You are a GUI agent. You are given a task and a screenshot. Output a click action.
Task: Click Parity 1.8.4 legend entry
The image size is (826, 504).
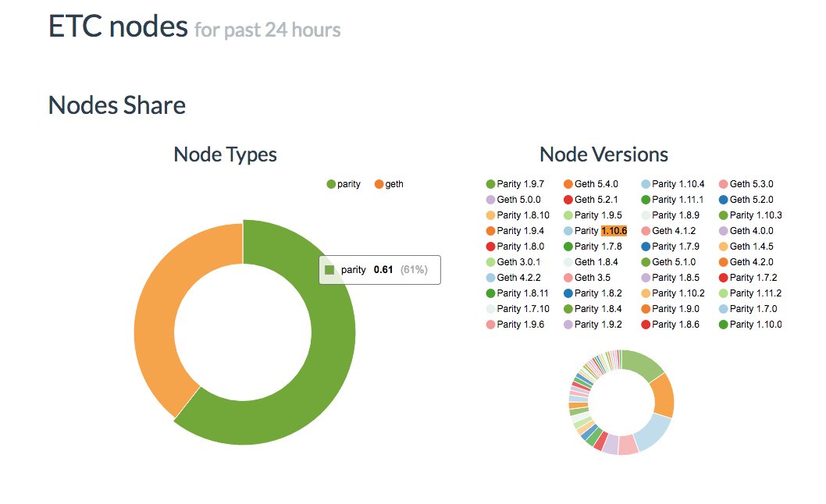(593, 309)
